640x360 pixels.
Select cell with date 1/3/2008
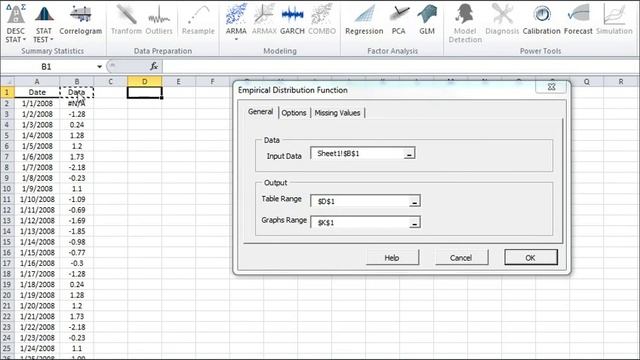37,125
